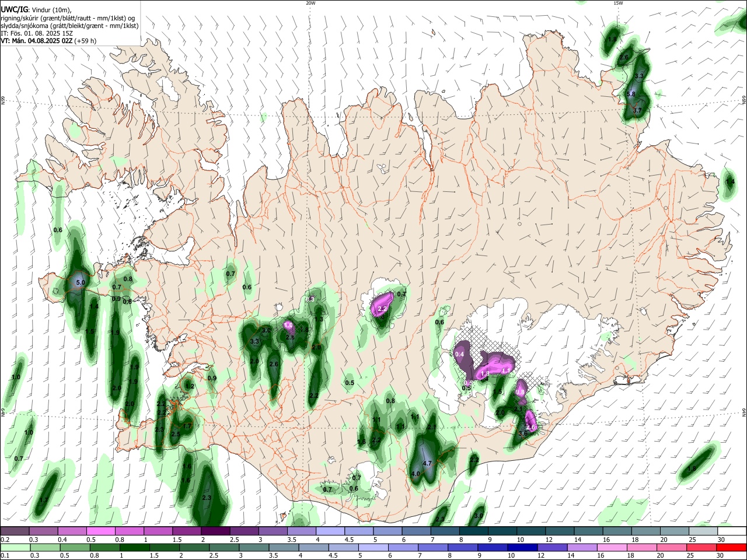
Task: Click the '15W' longitude label
Action: [618, 3]
